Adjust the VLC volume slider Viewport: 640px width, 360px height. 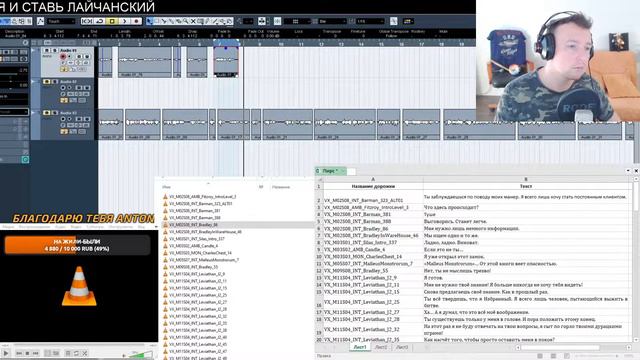[x=140, y=354]
